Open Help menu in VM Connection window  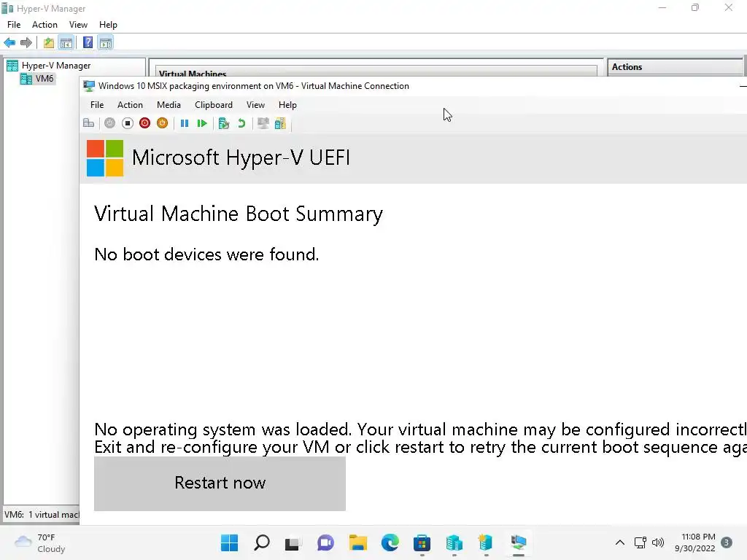point(287,105)
